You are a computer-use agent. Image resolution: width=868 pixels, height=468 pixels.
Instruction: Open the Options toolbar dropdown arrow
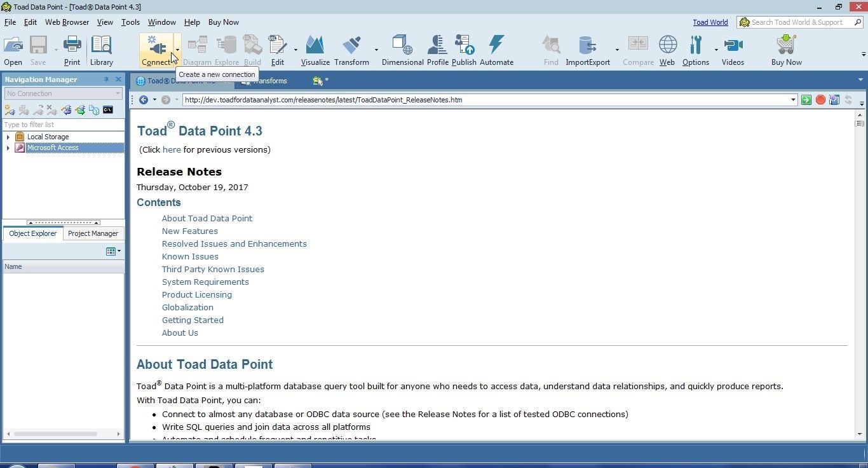[x=716, y=50]
